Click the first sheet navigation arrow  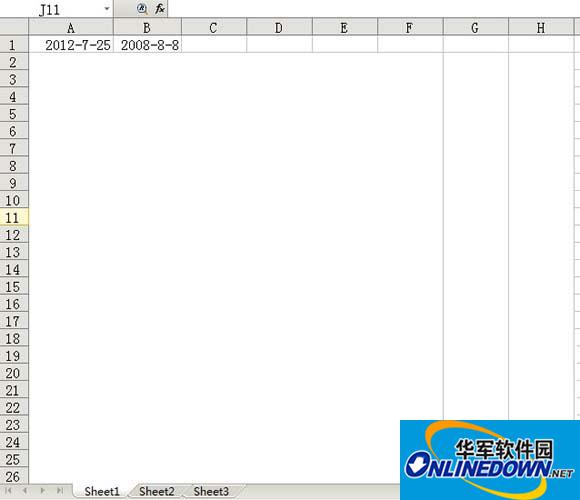tap(8, 491)
